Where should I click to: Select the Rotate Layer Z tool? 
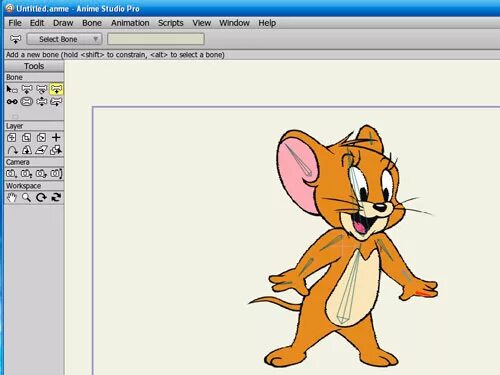coord(41,138)
